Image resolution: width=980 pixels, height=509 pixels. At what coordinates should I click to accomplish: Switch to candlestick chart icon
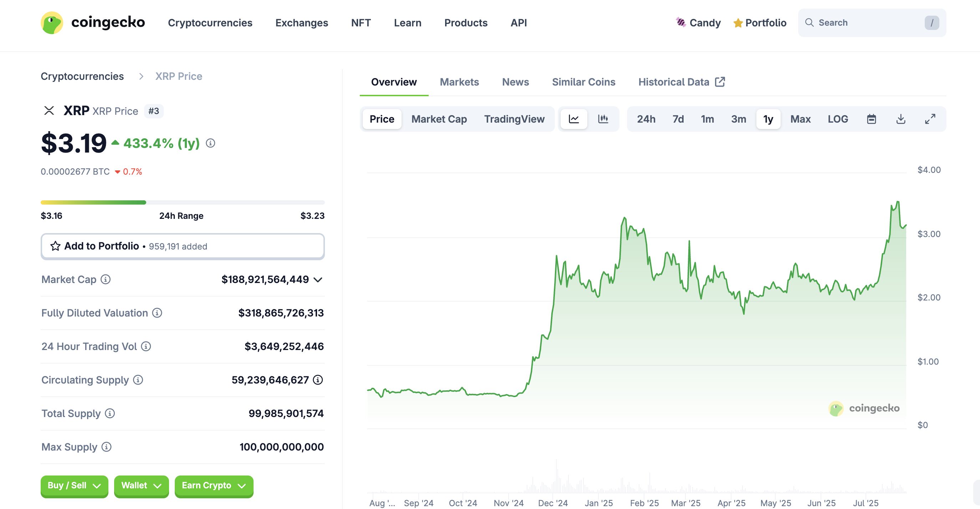click(x=603, y=119)
